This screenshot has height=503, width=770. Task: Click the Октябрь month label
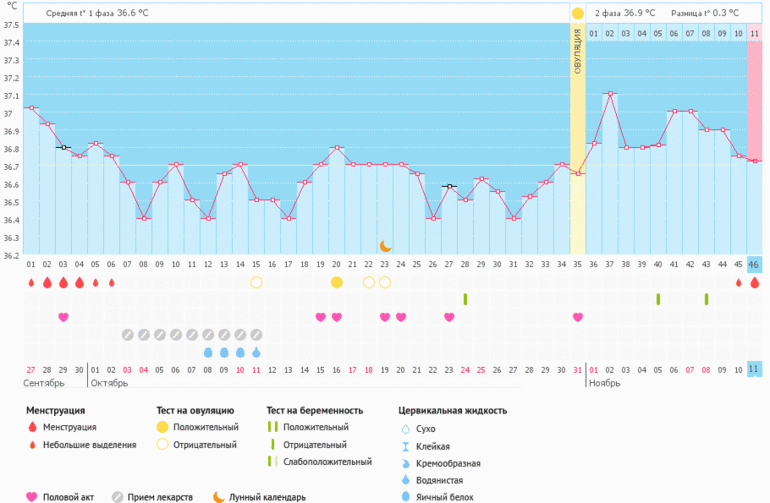tap(109, 383)
